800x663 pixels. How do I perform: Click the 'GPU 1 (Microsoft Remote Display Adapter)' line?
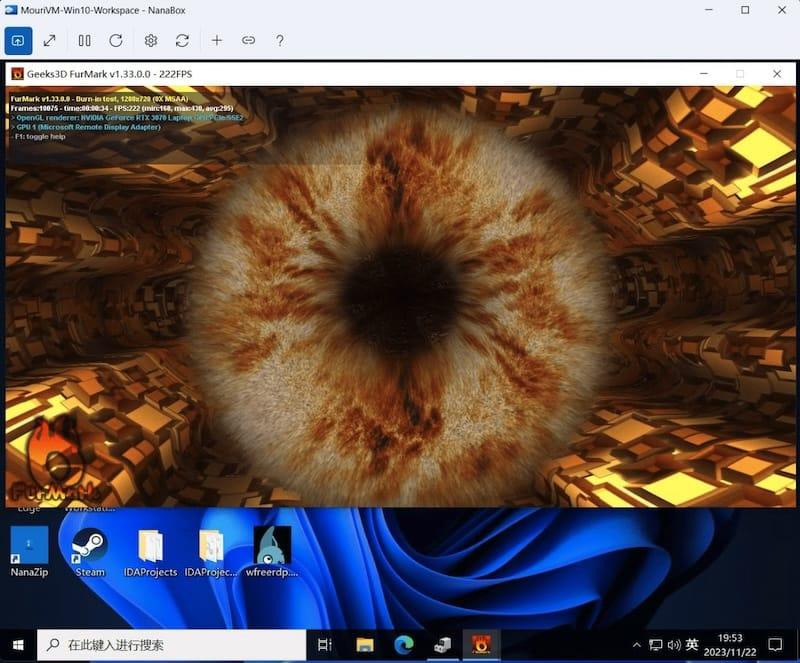click(x=86, y=127)
